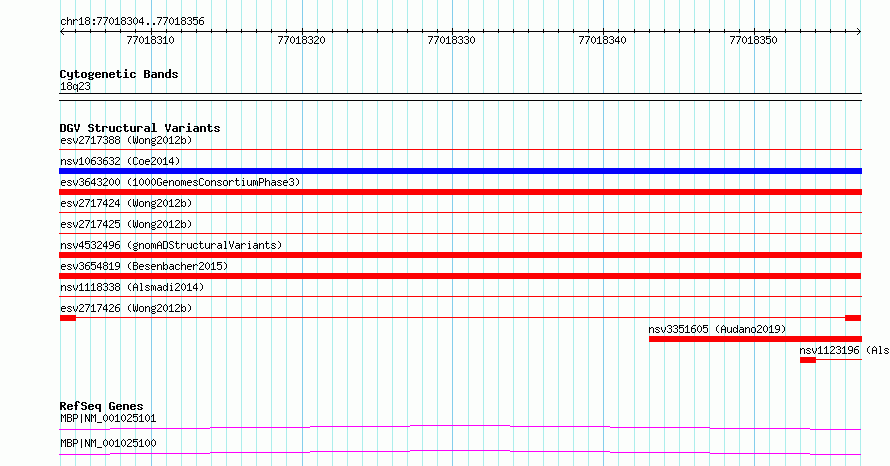Open variant esv2717424 (Wong2012b)
This screenshot has height=466, width=890.
[x=126, y=203]
